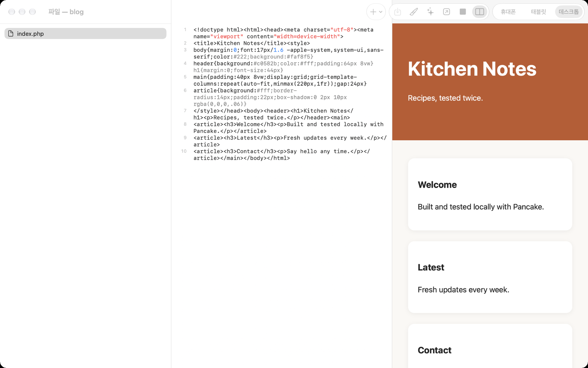Select index.php in the file sidebar
This screenshot has width=588, height=368.
85,33
